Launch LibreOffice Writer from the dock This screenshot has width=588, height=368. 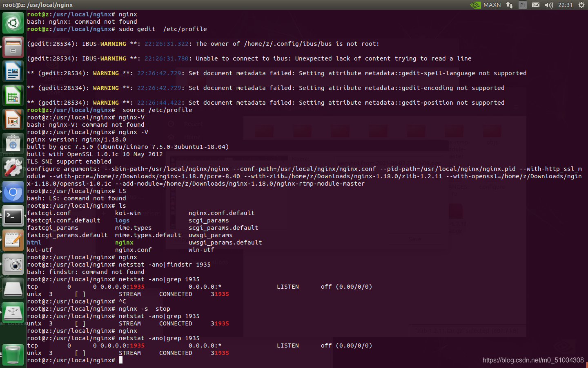(13, 71)
